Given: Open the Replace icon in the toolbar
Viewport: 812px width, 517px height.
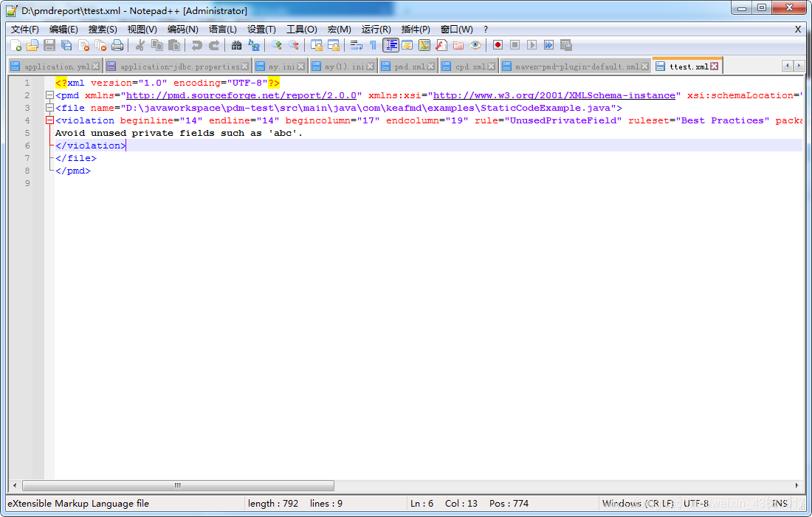Looking at the screenshot, I should (x=255, y=45).
